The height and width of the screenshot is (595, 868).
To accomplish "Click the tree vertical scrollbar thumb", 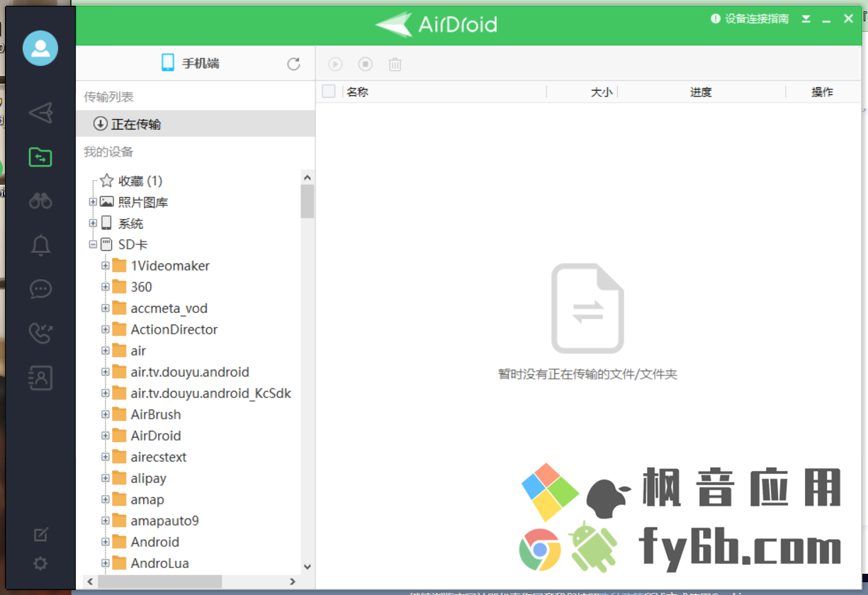I will [308, 201].
